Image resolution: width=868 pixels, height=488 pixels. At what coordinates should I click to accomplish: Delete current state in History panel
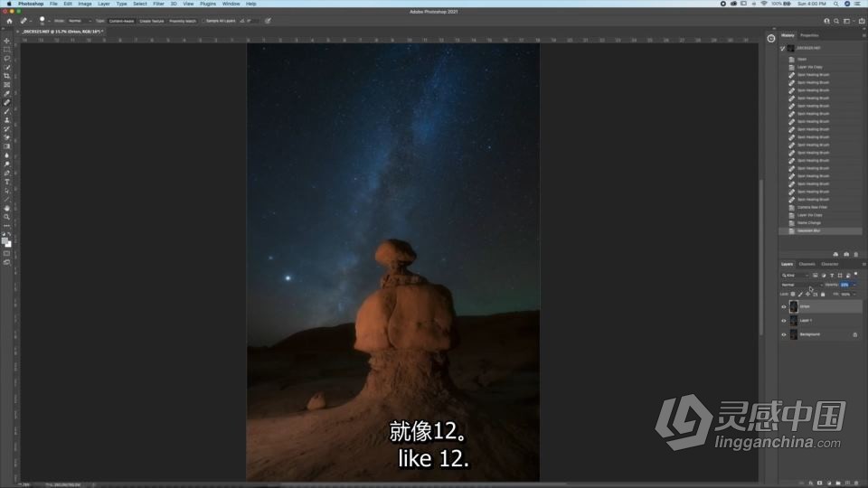856,255
